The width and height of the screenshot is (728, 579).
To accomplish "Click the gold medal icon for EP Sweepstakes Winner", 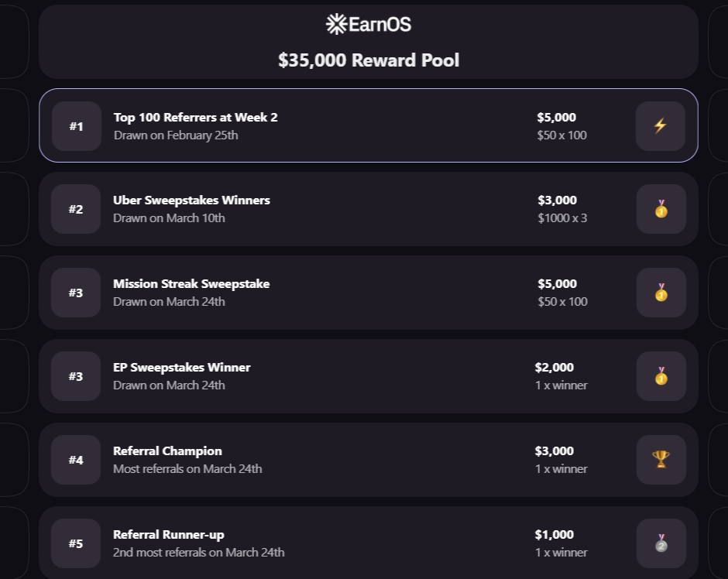I will click(x=661, y=375).
